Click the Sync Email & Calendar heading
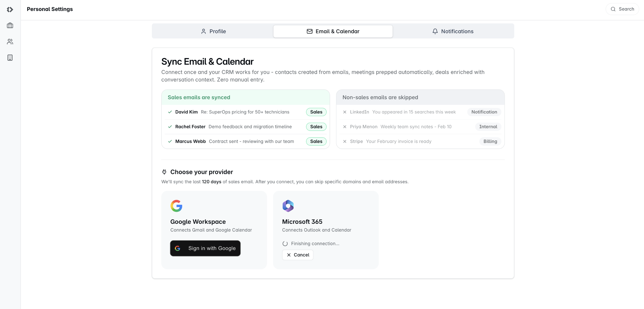The height and width of the screenshot is (309, 644). point(207,61)
